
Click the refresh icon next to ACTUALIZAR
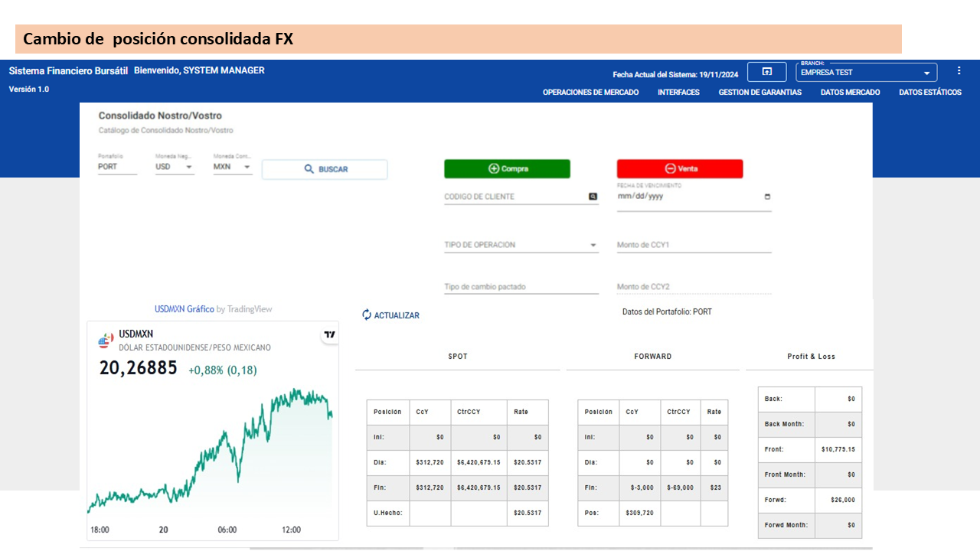point(366,315)
